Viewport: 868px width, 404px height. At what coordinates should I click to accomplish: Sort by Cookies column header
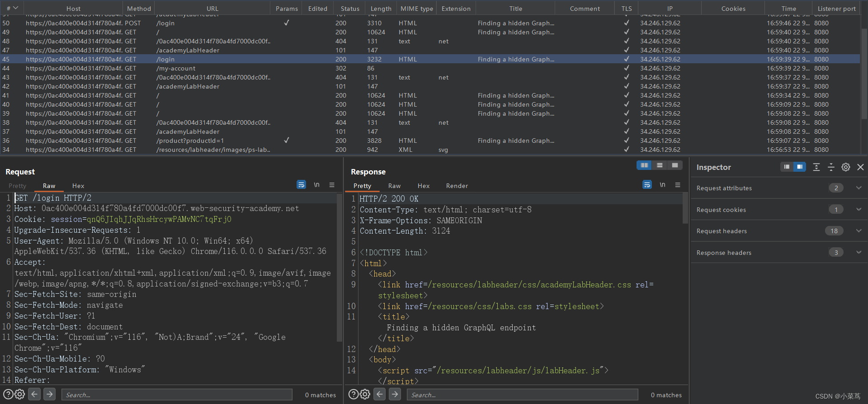pyautogui.click(x=733, y=8)
